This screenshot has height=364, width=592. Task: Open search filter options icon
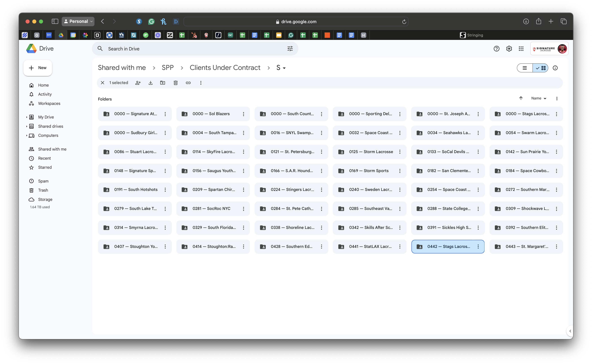tap(290, 49)
